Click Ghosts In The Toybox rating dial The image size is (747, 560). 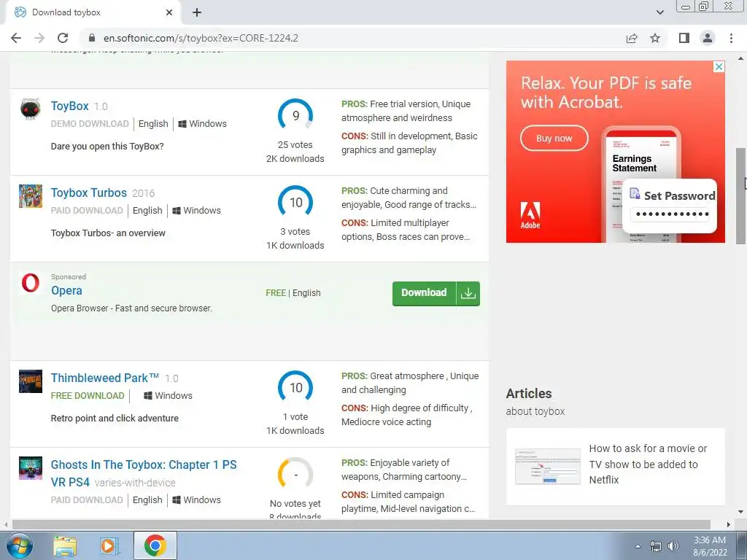coord(295,474)
